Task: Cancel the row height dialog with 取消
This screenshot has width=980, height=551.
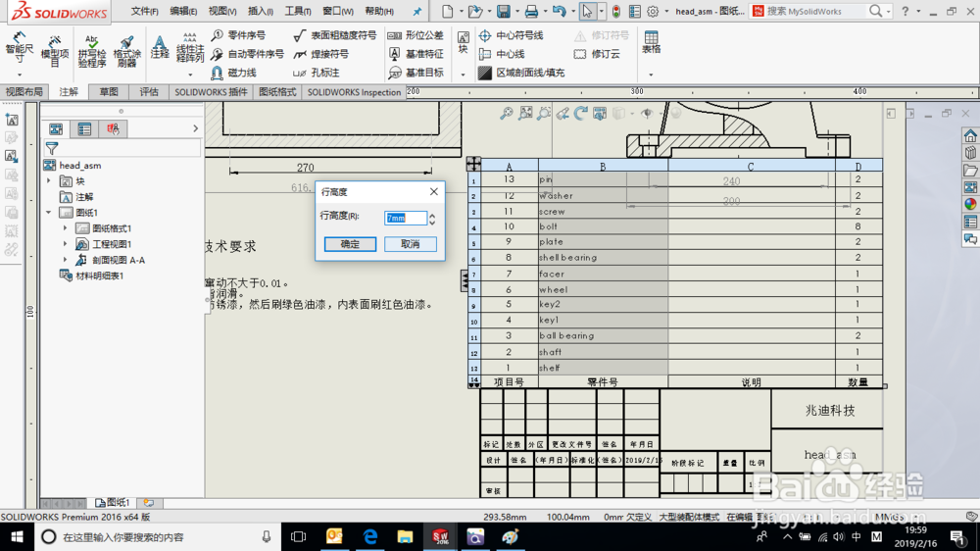Action: [410, 244]
